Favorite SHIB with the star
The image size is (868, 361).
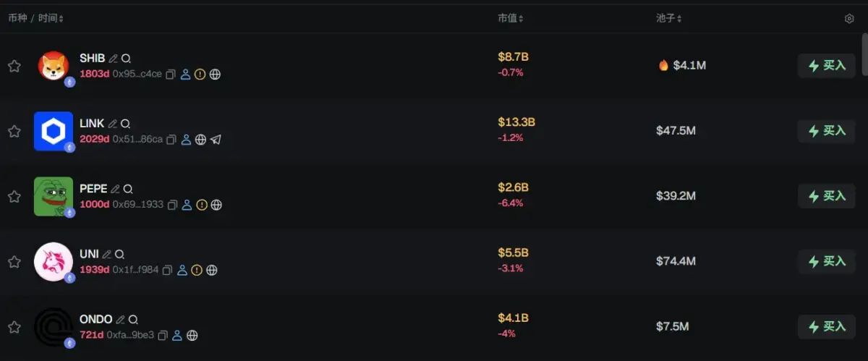tap(14, 66)
